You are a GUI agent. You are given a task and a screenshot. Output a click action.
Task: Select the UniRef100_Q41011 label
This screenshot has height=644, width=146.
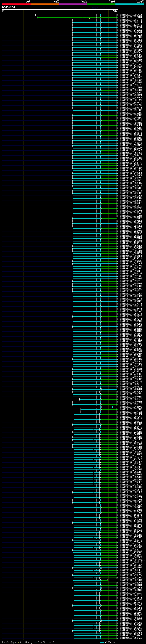(x=131, y=30)
